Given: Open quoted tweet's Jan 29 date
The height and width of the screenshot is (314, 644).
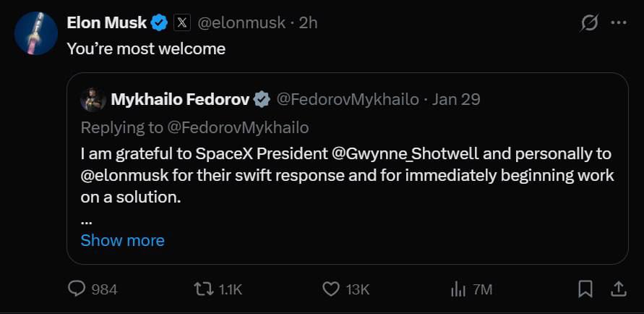Looking at the screenshot, I should click(456, 99).
